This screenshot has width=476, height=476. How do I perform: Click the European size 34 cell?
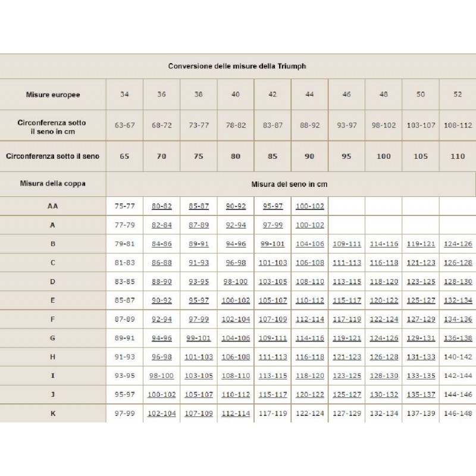124,95
